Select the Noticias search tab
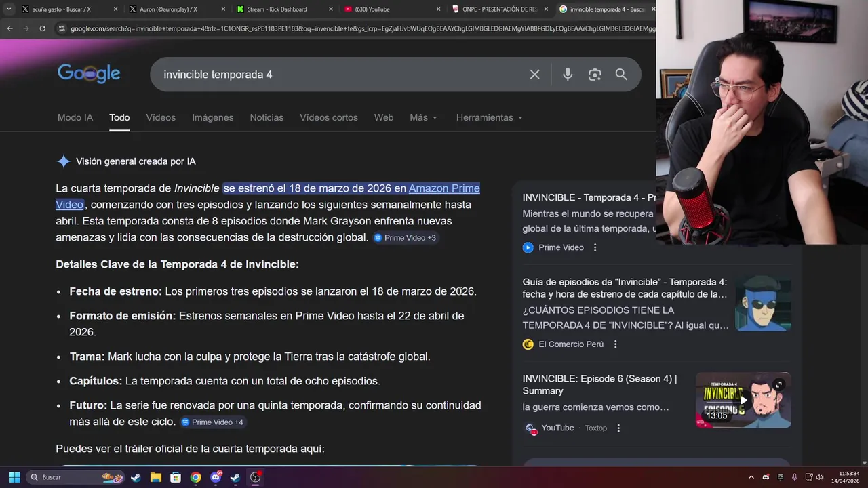 point(267,117)
